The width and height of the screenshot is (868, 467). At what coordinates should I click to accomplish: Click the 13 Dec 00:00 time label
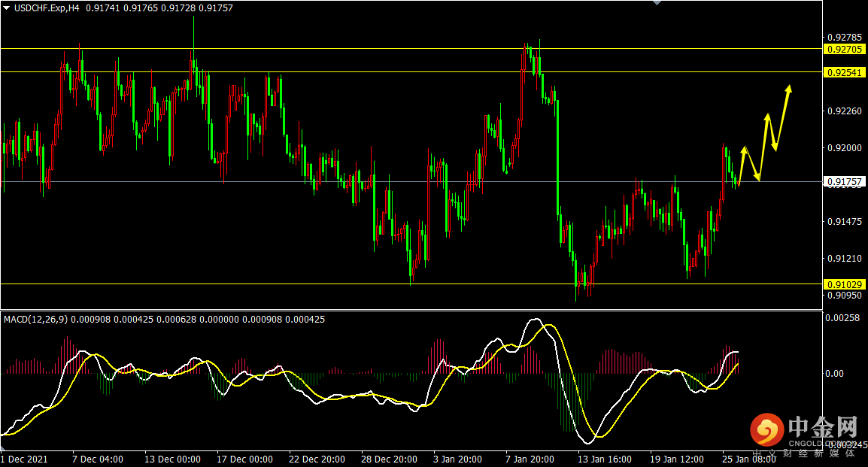[x=172, y=459]
